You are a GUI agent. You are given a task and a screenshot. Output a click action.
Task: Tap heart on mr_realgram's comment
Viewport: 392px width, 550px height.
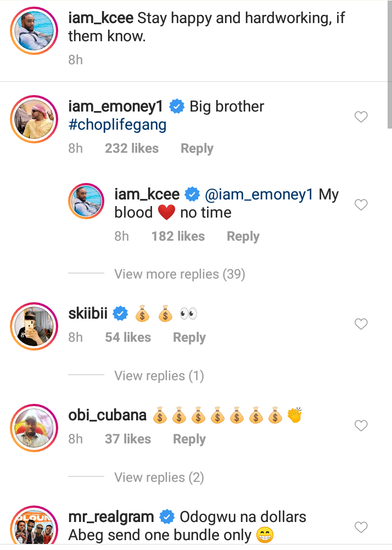(361, 527)
